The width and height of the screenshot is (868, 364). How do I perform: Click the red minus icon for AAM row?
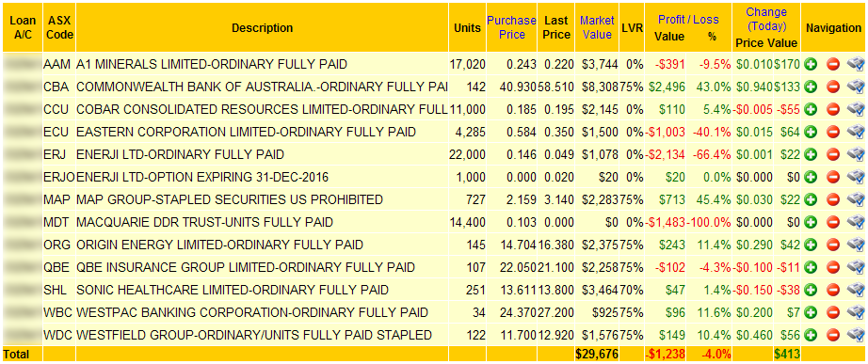pos(833,64)
